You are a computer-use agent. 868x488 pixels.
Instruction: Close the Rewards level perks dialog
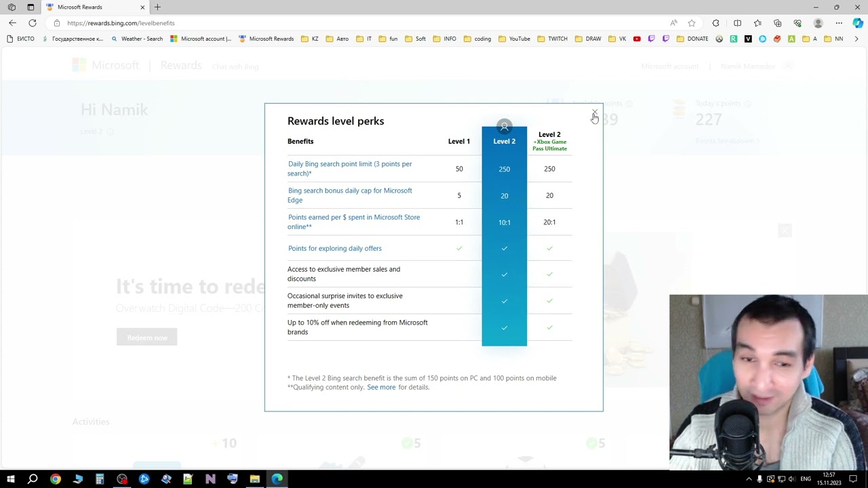tap(595, 113)
